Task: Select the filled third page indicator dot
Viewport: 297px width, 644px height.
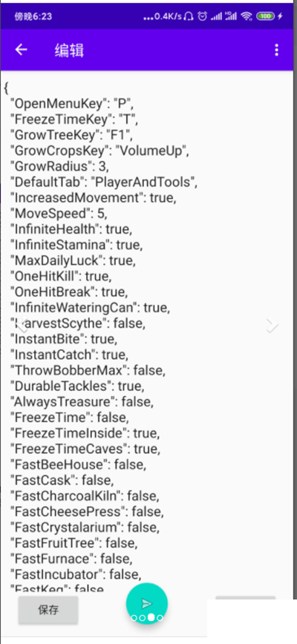Action: pyautogui.click(x=151, y=617)
